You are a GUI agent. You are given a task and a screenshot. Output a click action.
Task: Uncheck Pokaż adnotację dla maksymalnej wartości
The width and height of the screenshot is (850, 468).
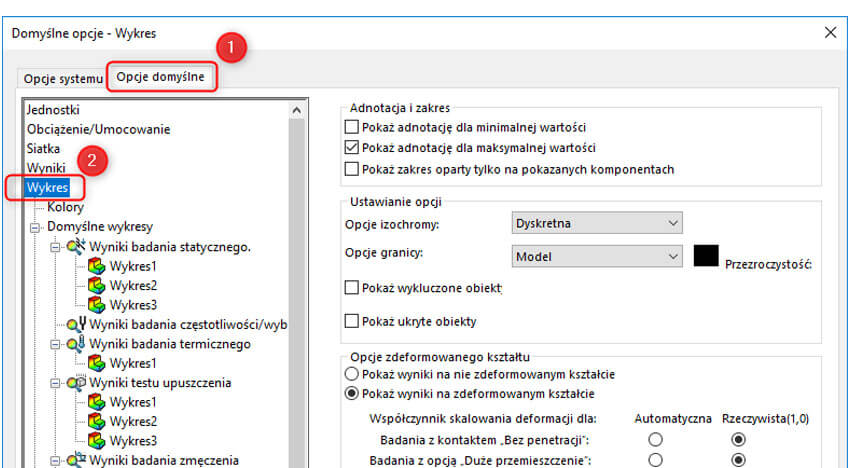(x=352, y=148)
